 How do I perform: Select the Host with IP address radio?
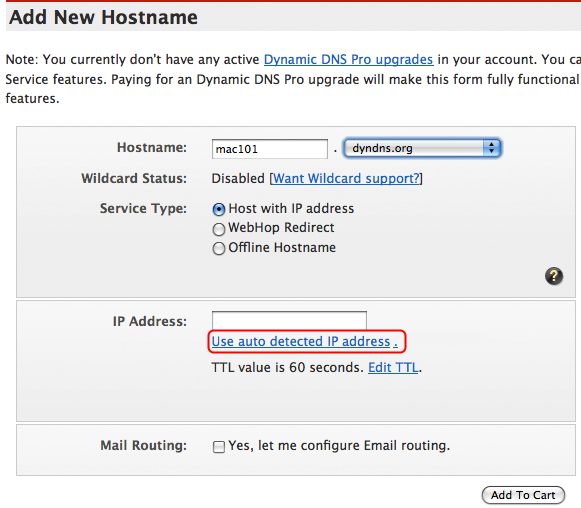[219, 209]
